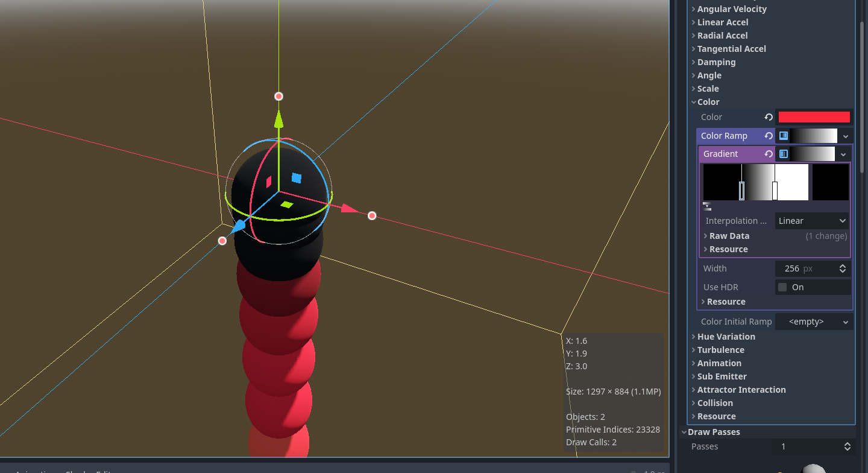Viewport: 868px width, 473px height.
Task: Enable the Use HDR checkbox
Action: (782, 287)
